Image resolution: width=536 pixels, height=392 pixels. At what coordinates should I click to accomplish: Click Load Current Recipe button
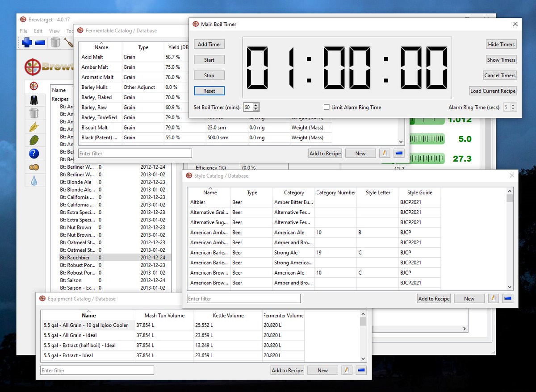click(x=493, y=91)
